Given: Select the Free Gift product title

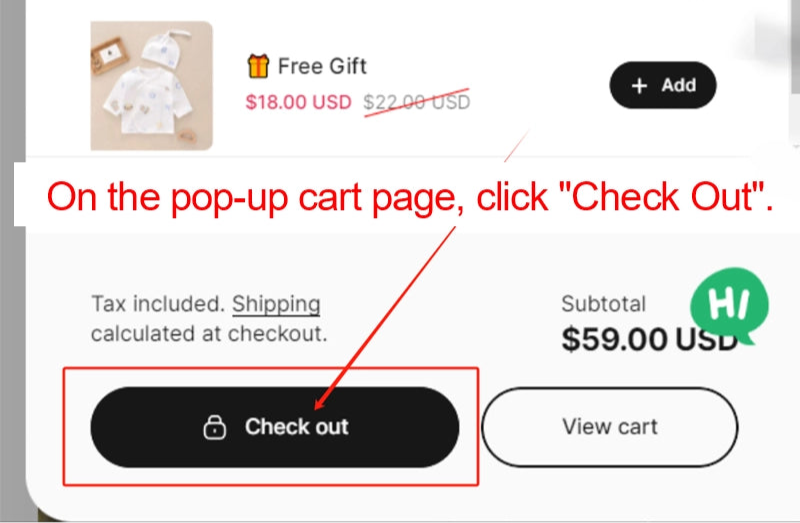Looking at the screenshot, I should pyautogui.click(x=322, y=66).
